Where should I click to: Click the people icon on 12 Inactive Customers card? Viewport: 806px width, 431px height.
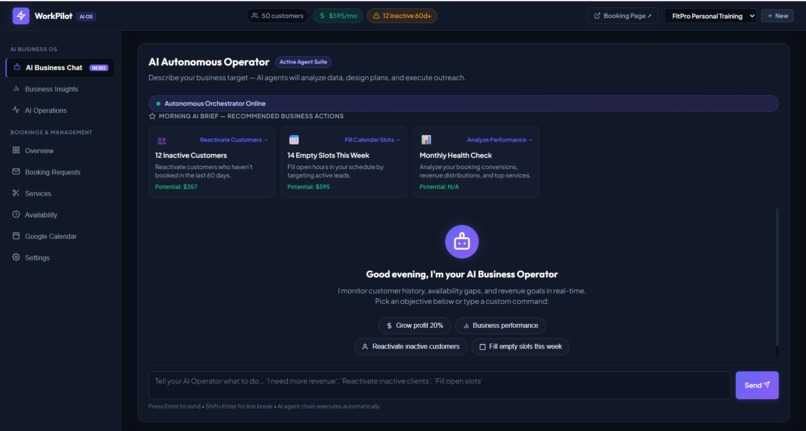(161, 140)
